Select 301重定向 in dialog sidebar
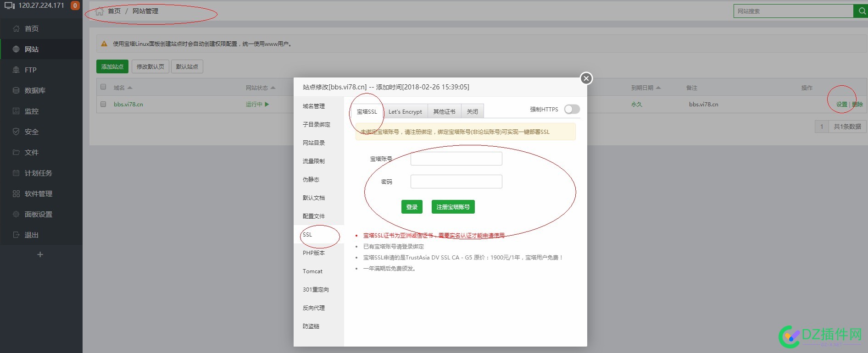This screenshot has height=353, width=868. coord(319,289)
